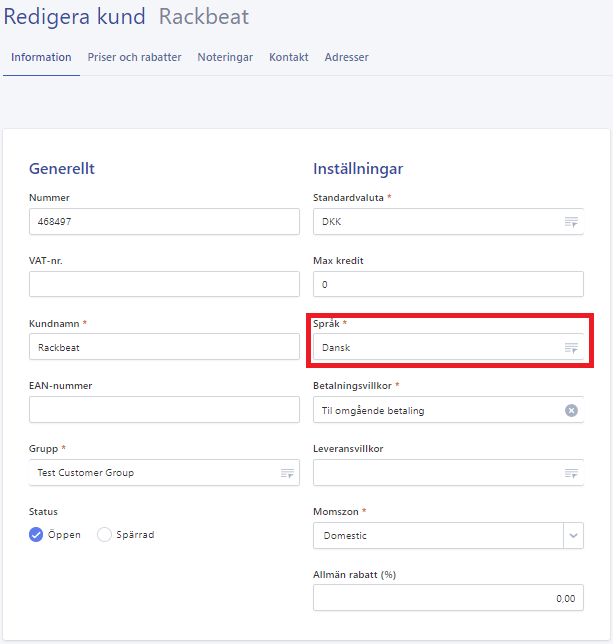Focus the VAT-nr. text field
Viewport: 613px width, 644px height.
pyautogui.click(x=164, y=285)
